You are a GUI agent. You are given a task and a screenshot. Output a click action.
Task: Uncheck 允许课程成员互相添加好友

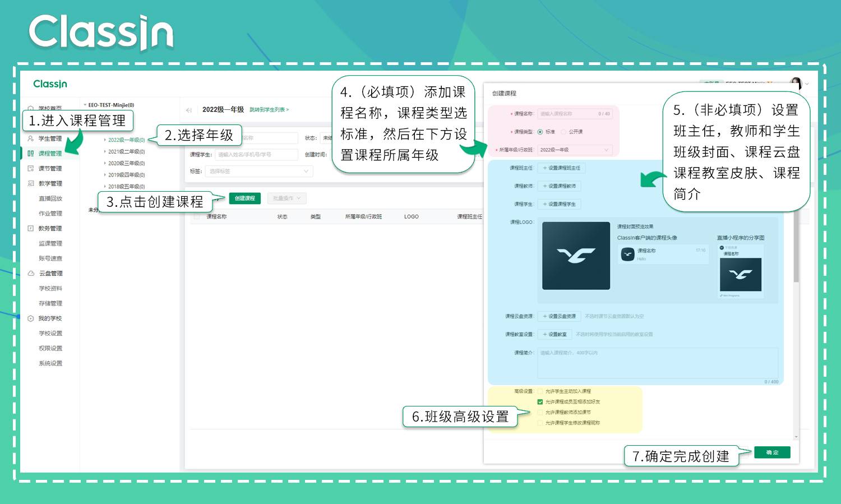[x=540, y=402]
